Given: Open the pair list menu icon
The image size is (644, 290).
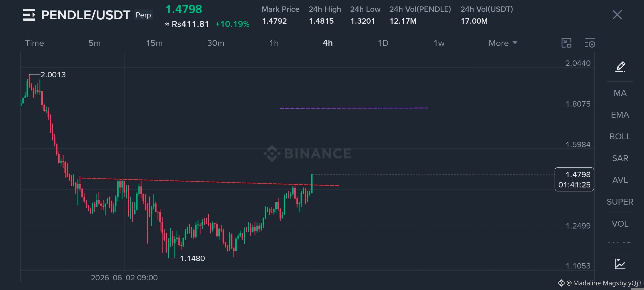Looking at the screenshot, I should (x=29, y=15).
